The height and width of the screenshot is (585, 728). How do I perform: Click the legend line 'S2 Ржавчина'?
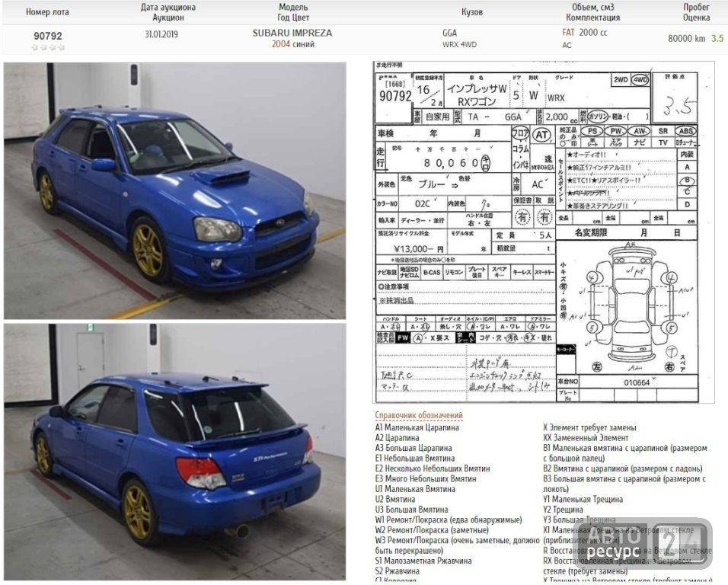coord(398,571)
